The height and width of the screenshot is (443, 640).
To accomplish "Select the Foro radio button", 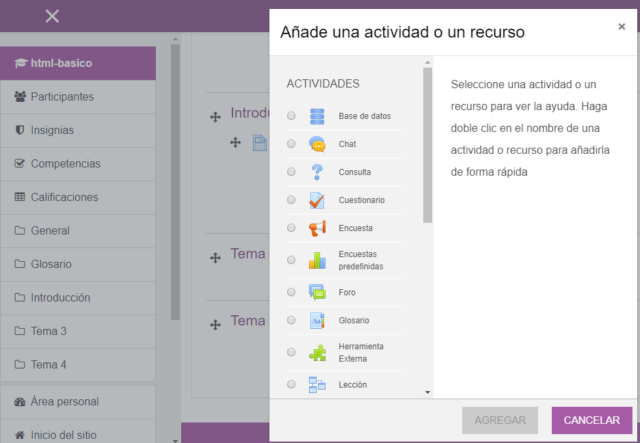I will [x=291, y=292].
